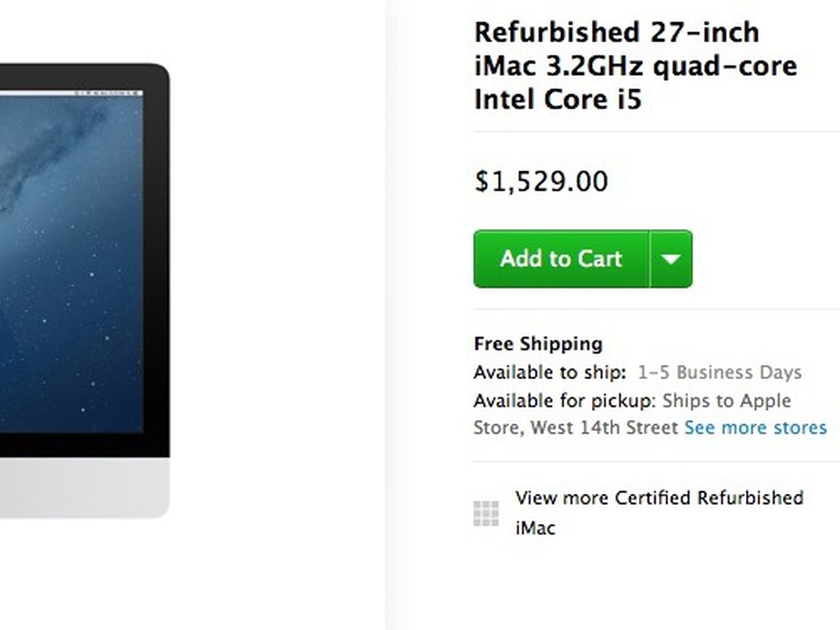Viewport: 840px width, 630px height.
Task: Click the "Refurbished 27-inch" title line
Action: click(616, 33)
